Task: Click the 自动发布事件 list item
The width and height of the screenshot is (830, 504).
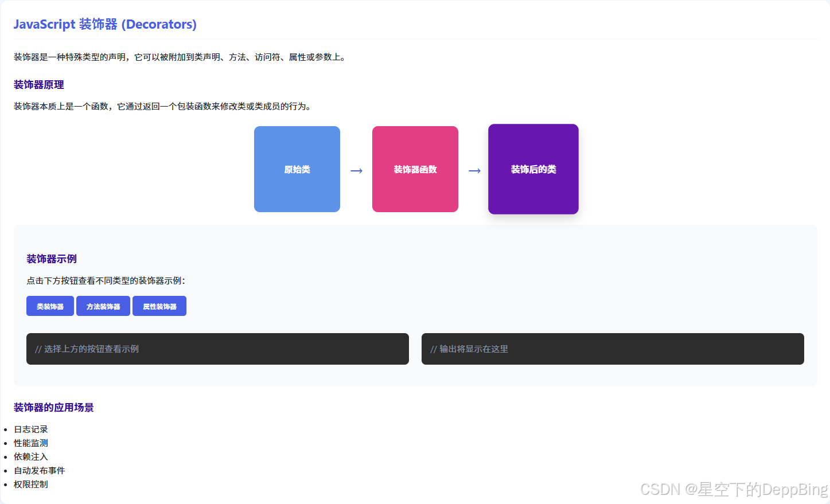Action: click(x=39, y=470)
